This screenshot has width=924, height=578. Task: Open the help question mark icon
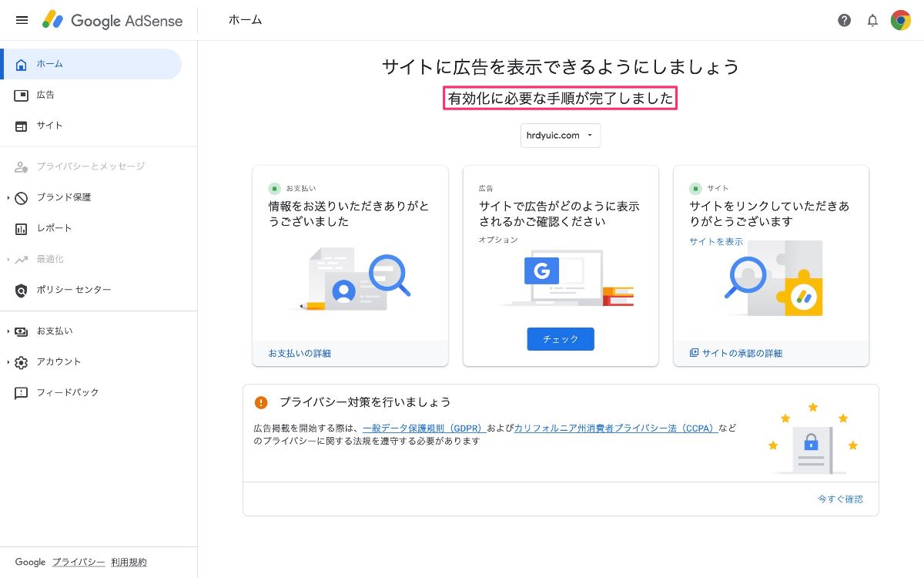(x=845, y=21)
